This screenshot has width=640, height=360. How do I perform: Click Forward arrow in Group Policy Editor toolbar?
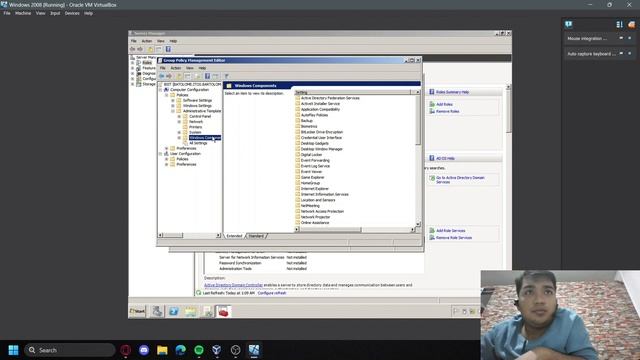[x=169, y=76]
